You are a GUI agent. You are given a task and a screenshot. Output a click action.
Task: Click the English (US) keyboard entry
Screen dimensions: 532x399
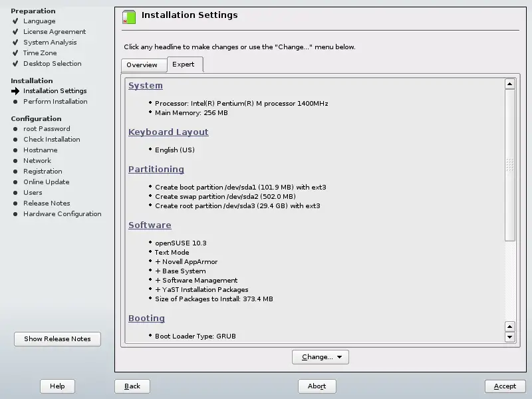175,150
